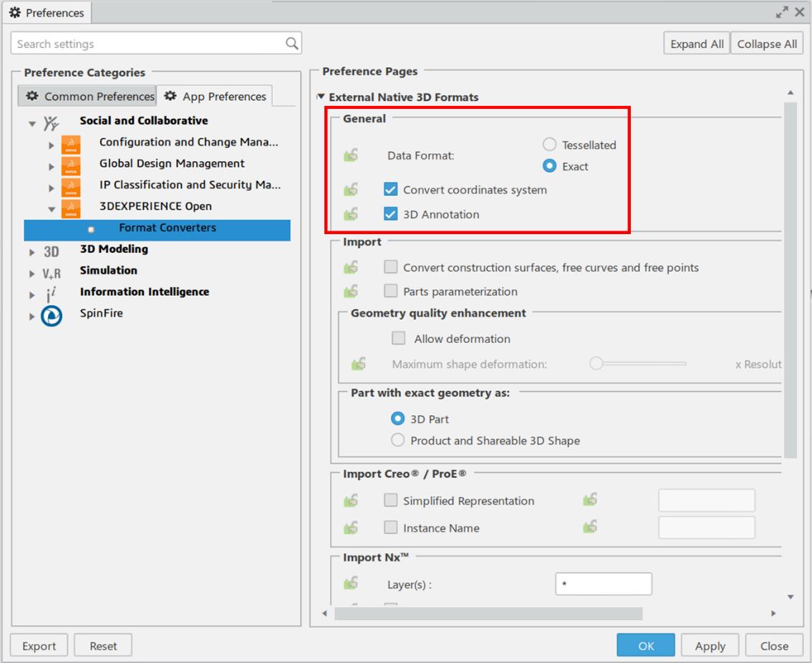Image resolution: width=812 pixels, height=663 pixels.
Task: Click the search magnifier icon
Action: pyautogui.click(x=292, y=44)
